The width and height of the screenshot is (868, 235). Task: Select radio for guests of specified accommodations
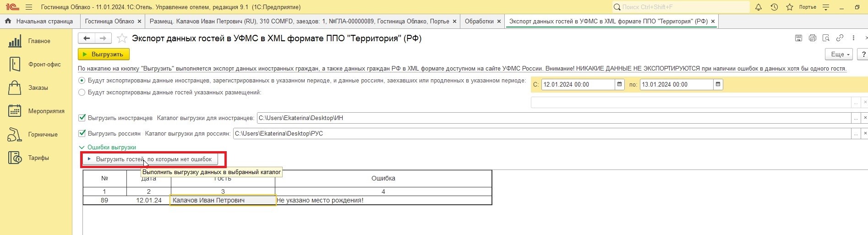tap(82, 93)
